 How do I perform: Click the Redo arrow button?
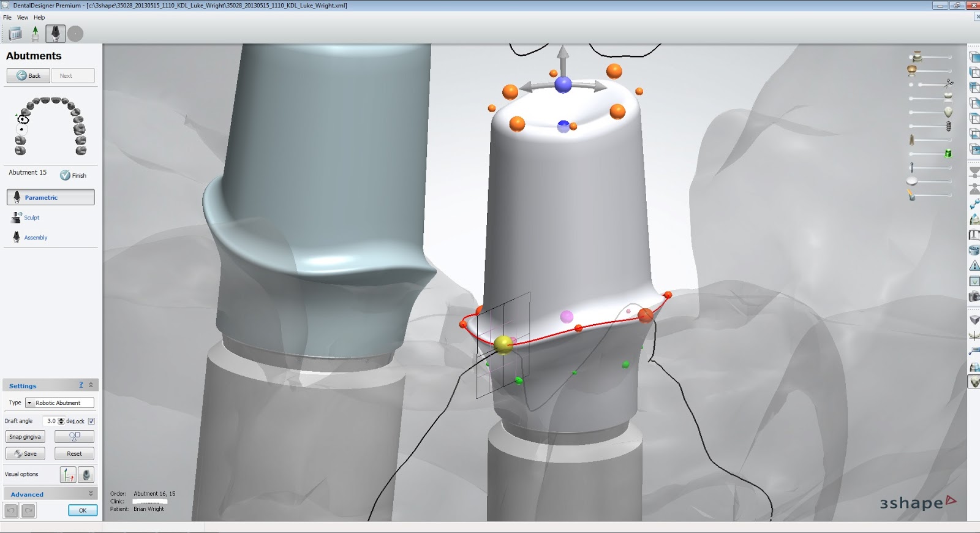point(28,510)
